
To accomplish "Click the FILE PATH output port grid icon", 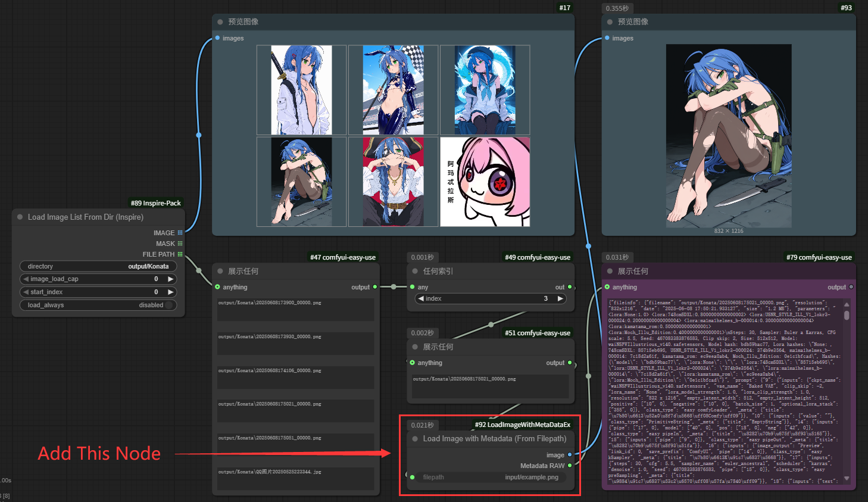I will click(180, 254).
